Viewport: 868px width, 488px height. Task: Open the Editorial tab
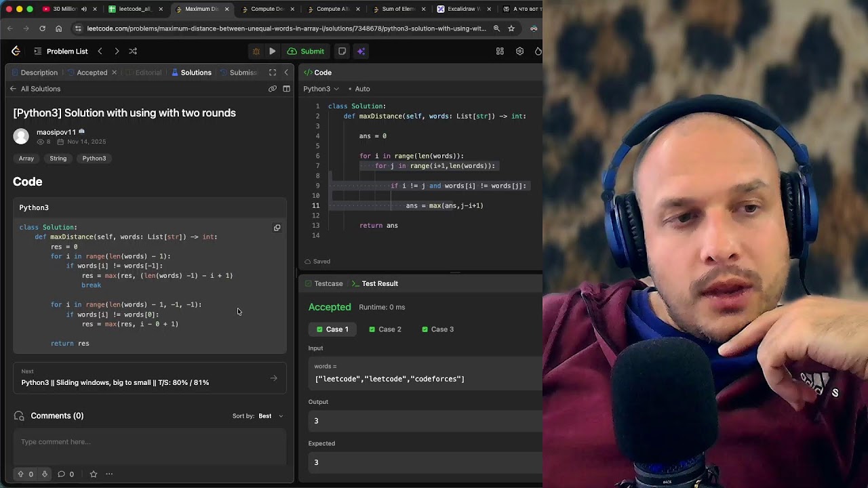(143, 73)
